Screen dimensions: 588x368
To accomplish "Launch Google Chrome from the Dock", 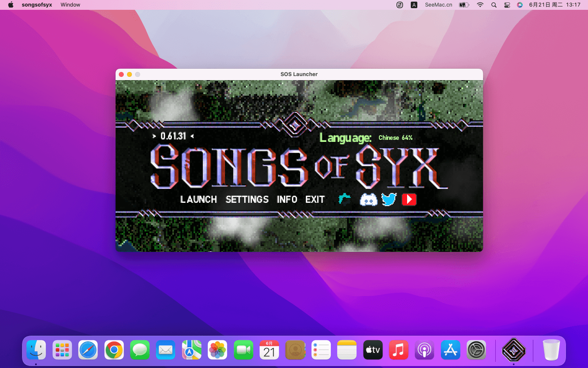I will coord(114,350).
